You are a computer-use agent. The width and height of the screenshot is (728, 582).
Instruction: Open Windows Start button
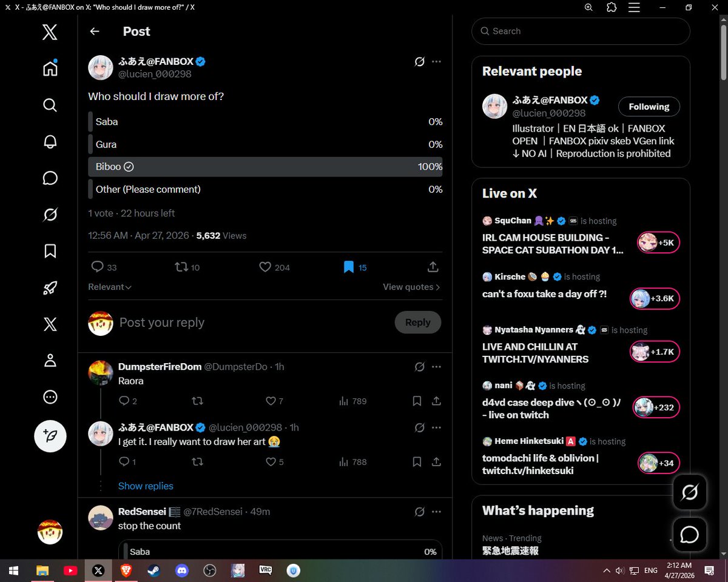(x=13, y=570)
